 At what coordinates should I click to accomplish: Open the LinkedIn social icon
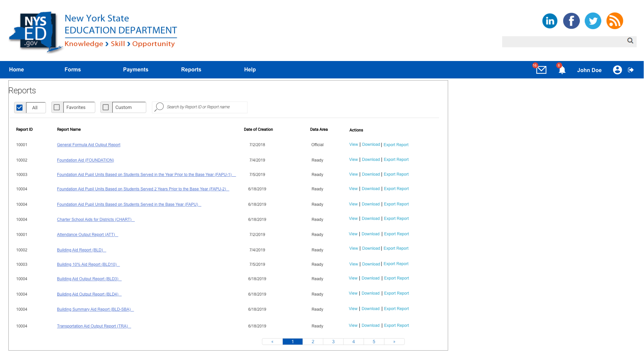[550, 21]
